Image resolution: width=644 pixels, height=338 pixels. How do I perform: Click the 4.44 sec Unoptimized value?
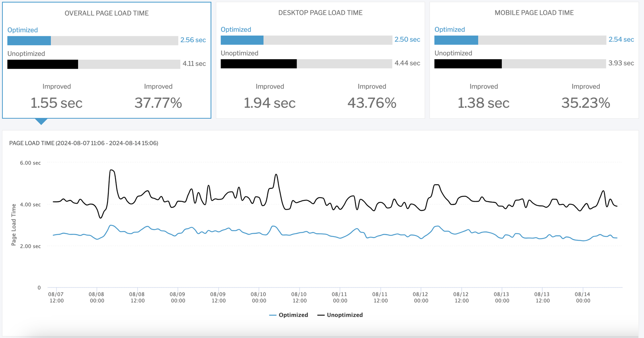tap(407, 63)
